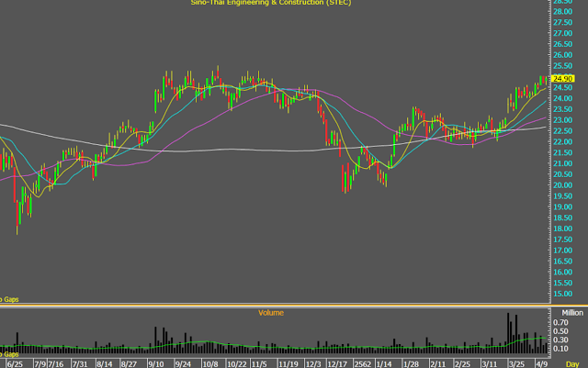
Task: Click the 22.00 price axis label
Action: [563, 142]
